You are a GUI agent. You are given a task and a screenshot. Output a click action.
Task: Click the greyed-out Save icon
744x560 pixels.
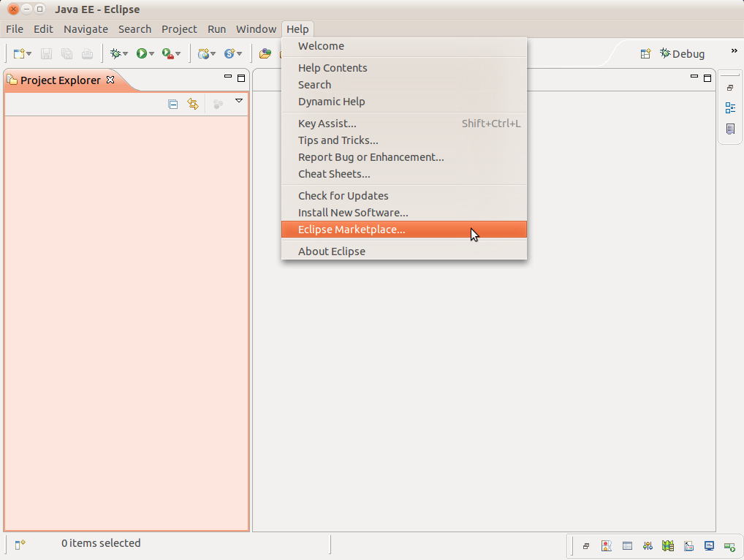coord(46,53)
